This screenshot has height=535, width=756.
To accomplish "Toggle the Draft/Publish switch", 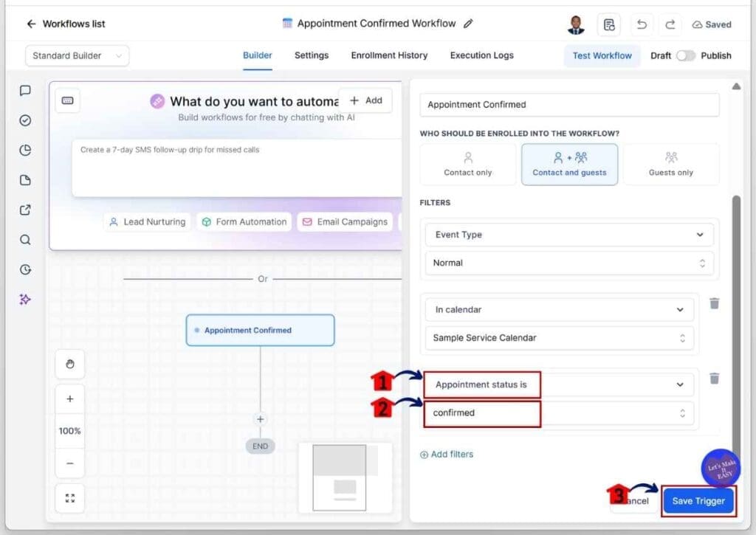I will point(685,56).
